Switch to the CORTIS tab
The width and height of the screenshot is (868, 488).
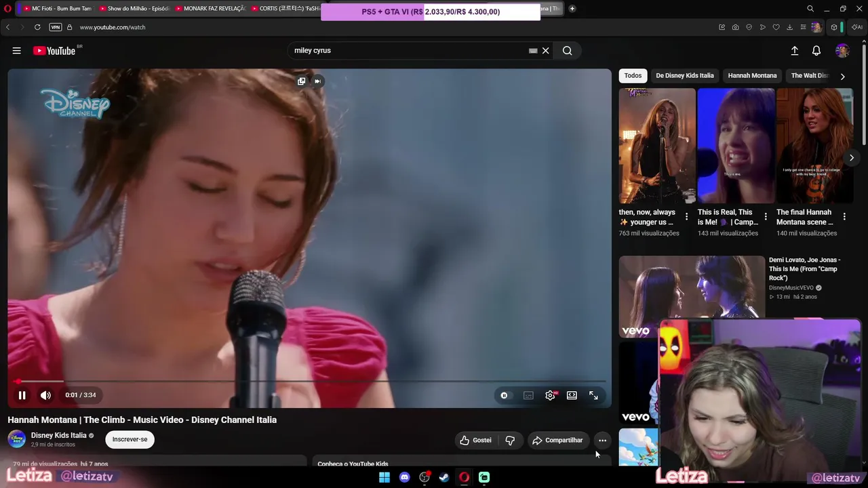pyautogui.click(x=285, y=9)
